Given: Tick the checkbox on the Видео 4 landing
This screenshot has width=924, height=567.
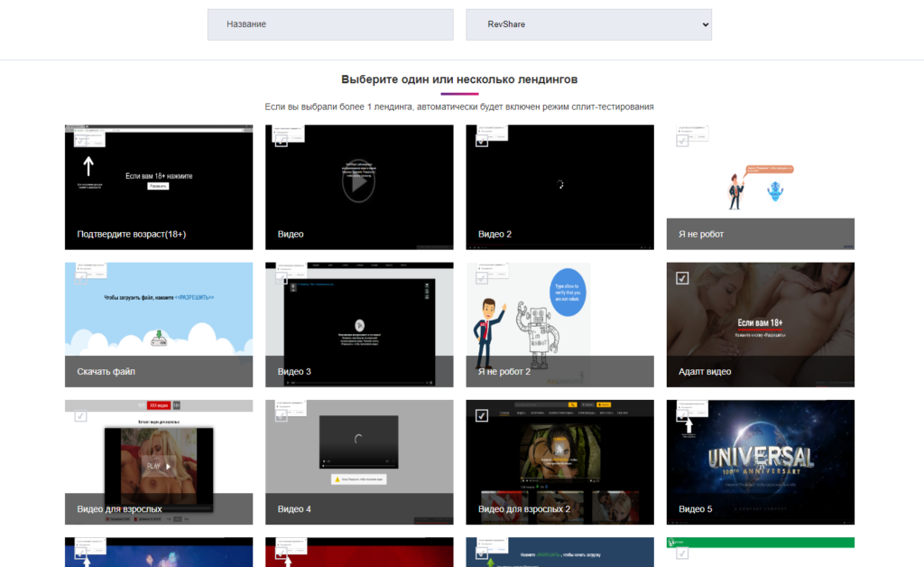Looking at the screenshot, I should pyautogui.click(x=282, y=416).
